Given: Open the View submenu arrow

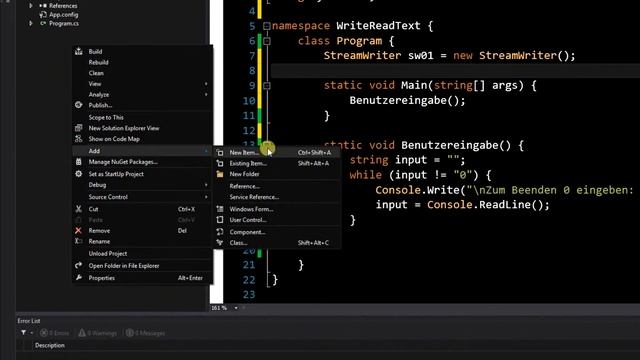Looking at the screenshot, I should pyautogui.click(x=206, y=84).
